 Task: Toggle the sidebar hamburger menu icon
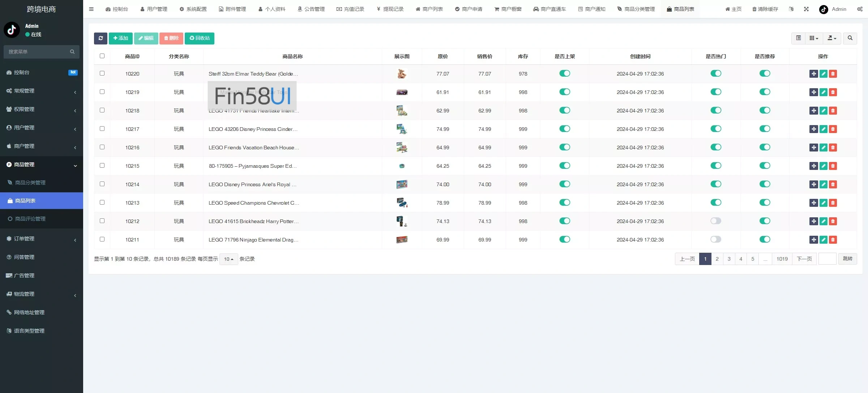(91, 9)
